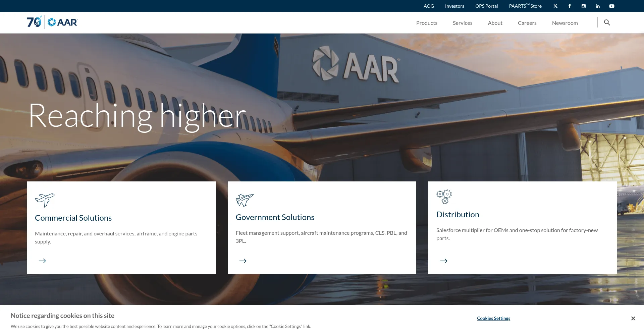The height and width of the screenshot is (333, 644).
Task: Click the Distribution gears icon
Action: click(x=444, y=197)
